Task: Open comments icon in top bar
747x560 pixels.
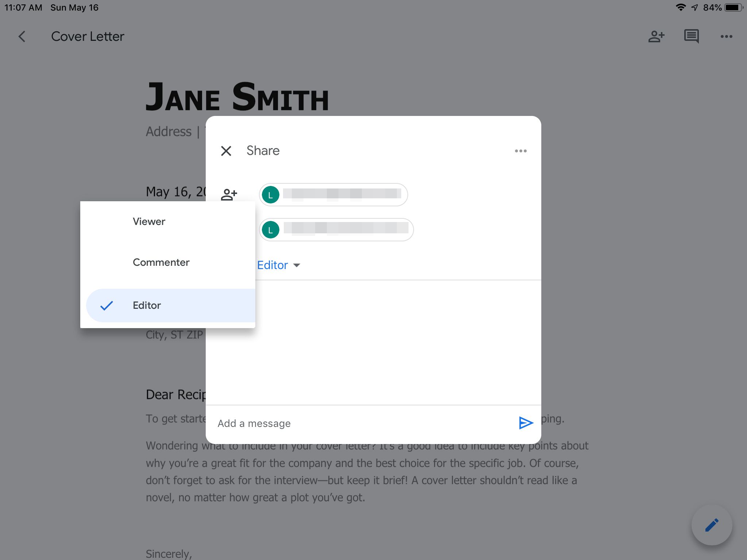Action: coord(691,36)
